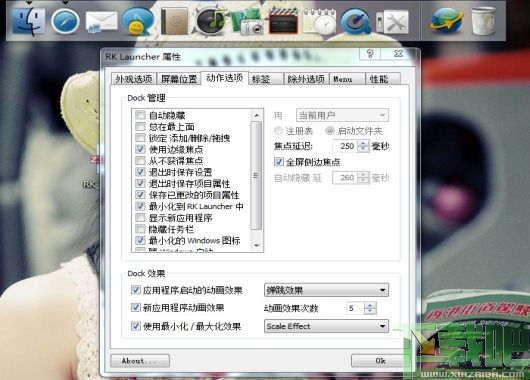
Task: Toggle 新应用程序动画效果 checkbox
Action: pos(136,307)
